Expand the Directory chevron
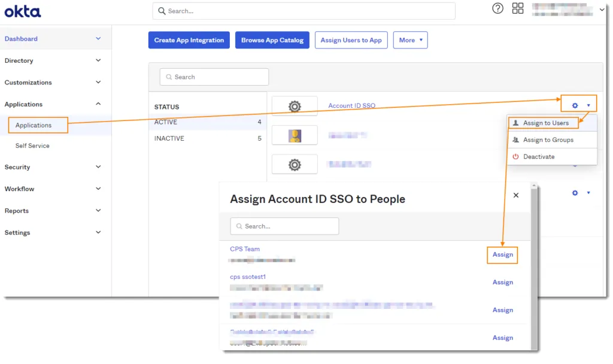The height and width of the screenshot is (364, 613). [98, 60]
